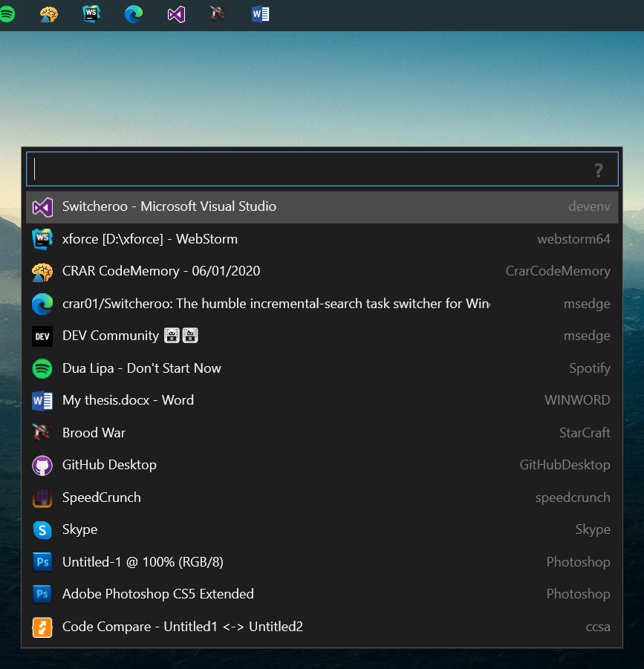The image size is (644, 669).
Task: Click Photoshop icon beside Adobe Photoshop CS5
Action: [x=42, y=594]
